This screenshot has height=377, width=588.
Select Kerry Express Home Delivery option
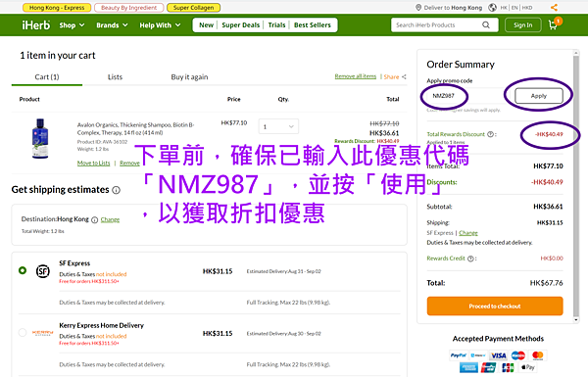[23, 332]
